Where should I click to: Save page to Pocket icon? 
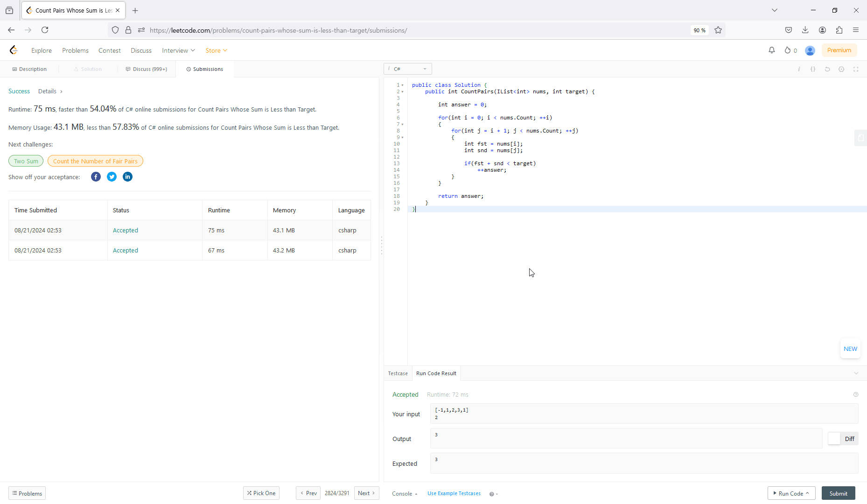pos(789,30)
